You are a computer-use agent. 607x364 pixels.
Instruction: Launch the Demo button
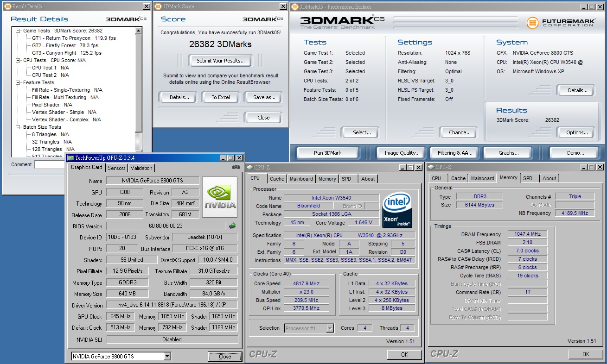(x=575, y=153)
